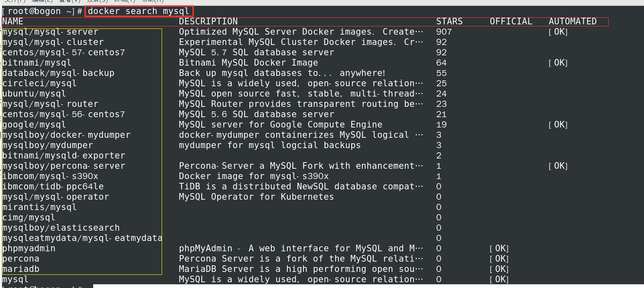Click the 'circleci/mysql' image name
Viewport: 644px width, 288px height.
click(x=39, y=83)
